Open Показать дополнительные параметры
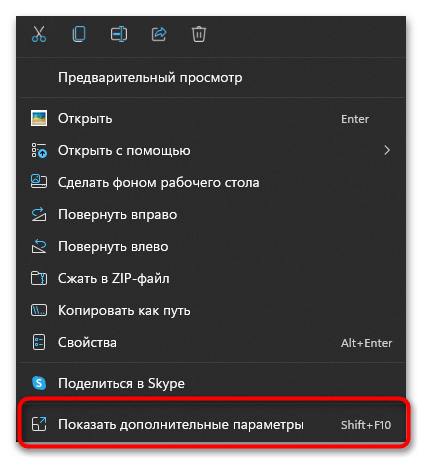 212,424
